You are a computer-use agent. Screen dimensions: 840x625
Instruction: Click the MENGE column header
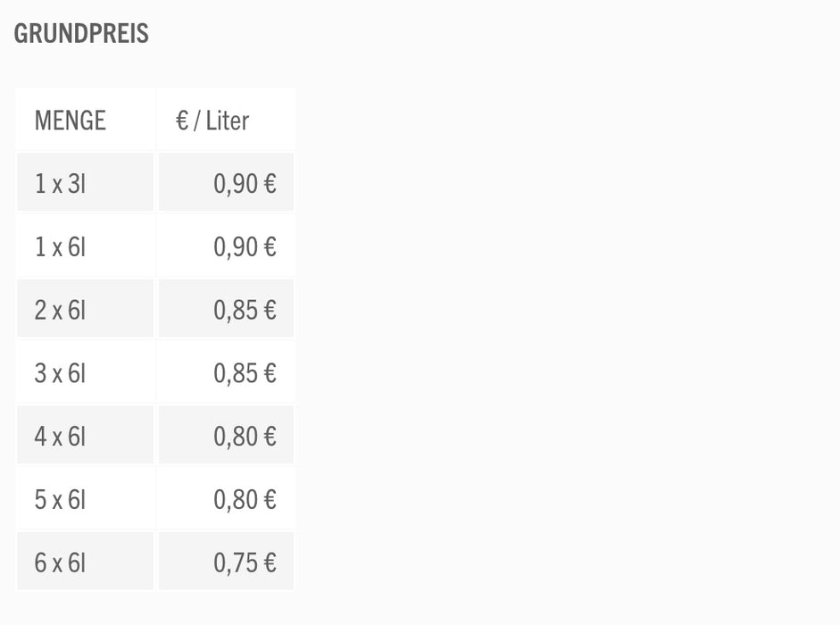point(70,121)
